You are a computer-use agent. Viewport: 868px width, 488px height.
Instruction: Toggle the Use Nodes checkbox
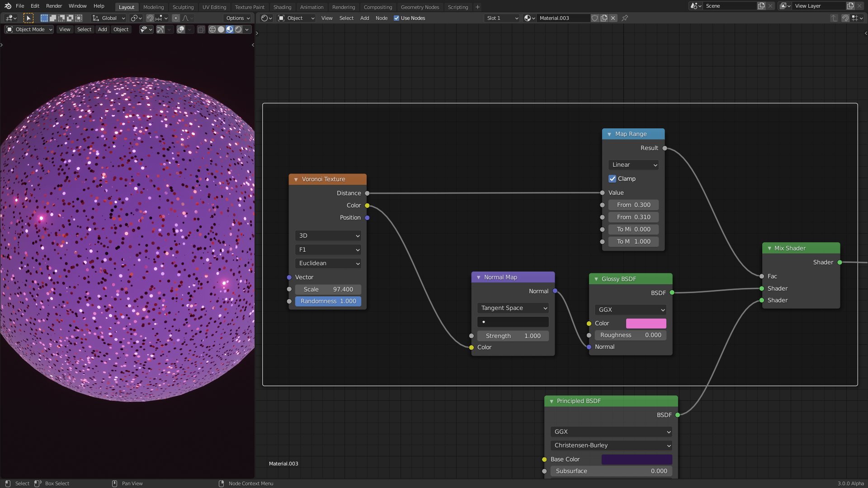(x=396, y=18)
